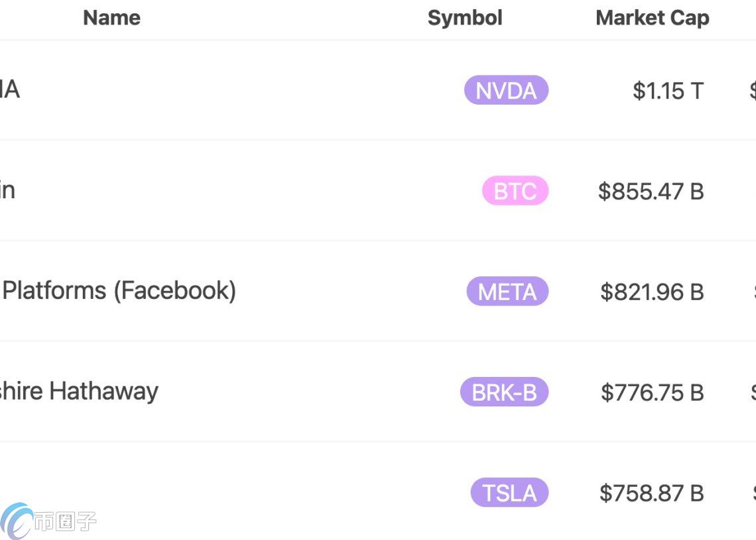The image size is (756, 540).
Task: Click the $758.87 B market cap value
Action: click(651, 494)
